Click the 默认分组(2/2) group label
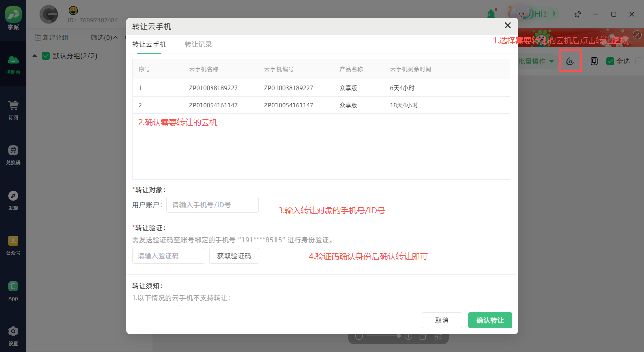 click(x=75, y=56)
